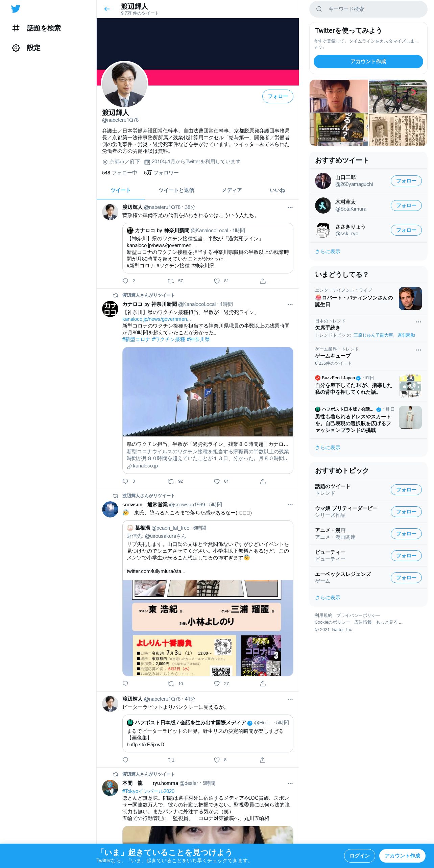Open more menu on 本間龍 retweet
This screenshot has width=434, height=868.
point(290,783)
